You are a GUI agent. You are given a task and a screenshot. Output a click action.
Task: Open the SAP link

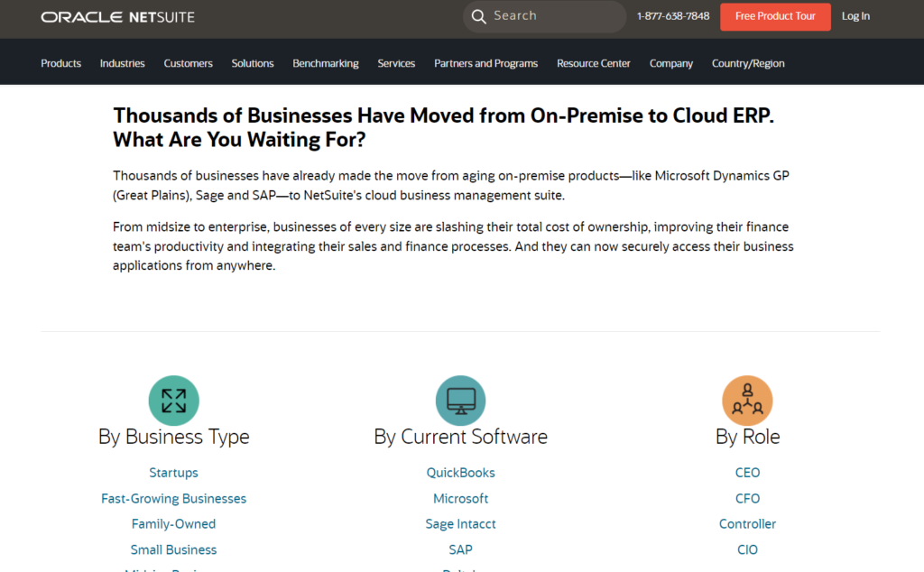click(x=461, y=549)
